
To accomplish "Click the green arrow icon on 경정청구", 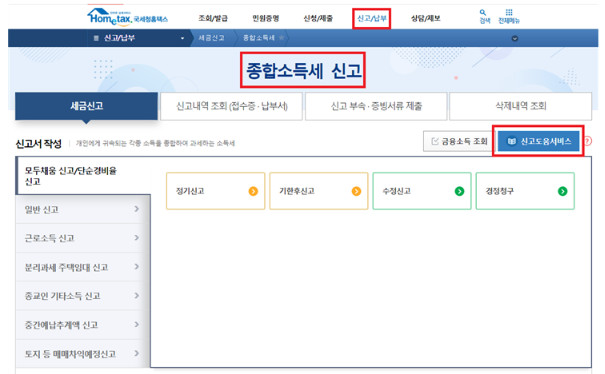I will (563, 191).
